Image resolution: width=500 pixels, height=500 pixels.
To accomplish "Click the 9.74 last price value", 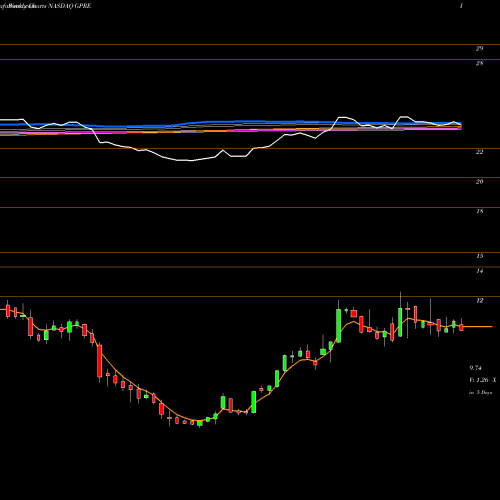I will click(x=475, y=368).
